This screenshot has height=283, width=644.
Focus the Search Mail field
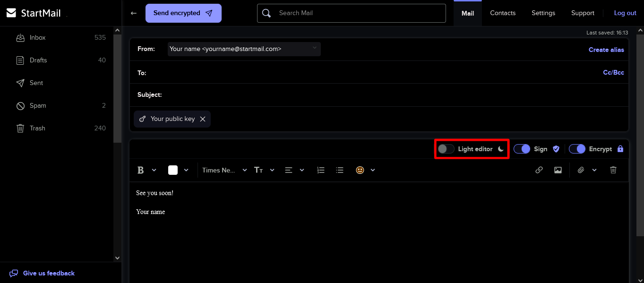(352, 13)
